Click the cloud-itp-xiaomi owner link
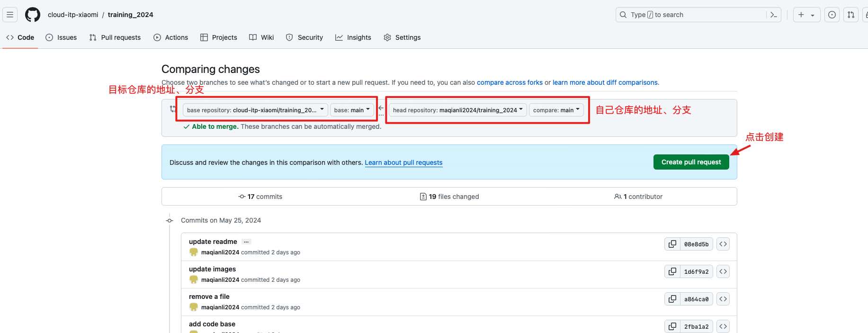The image size is (868, 333). [x=73, y=15]
